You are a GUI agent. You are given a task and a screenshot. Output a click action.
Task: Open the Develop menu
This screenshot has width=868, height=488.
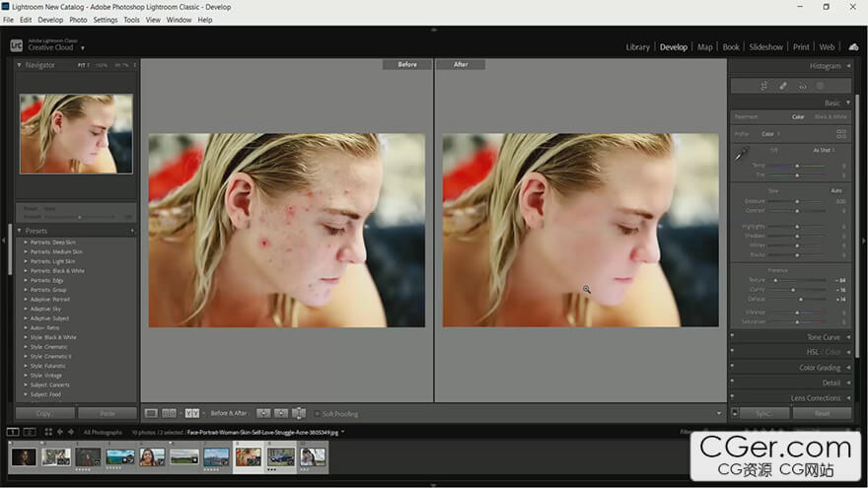(x=50, y=20)
